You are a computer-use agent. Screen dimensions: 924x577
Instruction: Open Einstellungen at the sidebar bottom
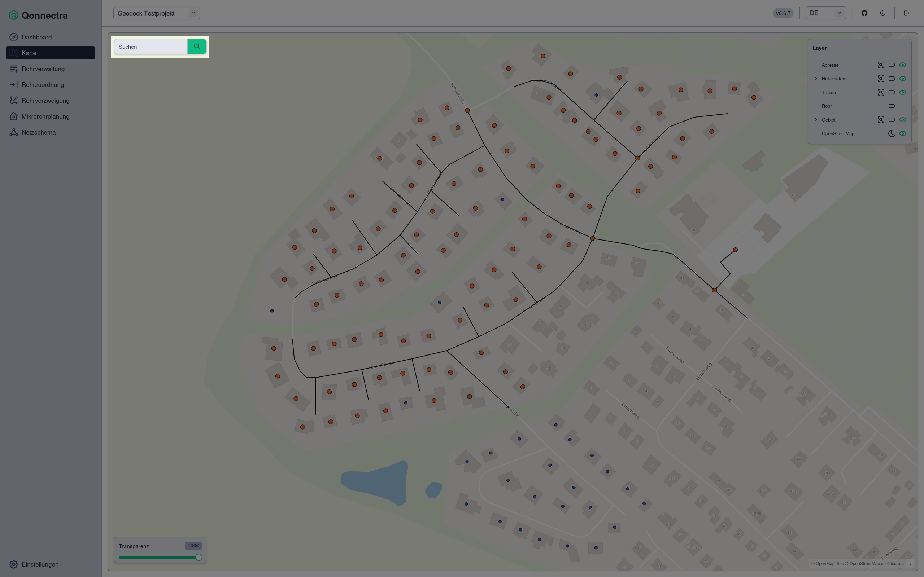click(40, 564)
